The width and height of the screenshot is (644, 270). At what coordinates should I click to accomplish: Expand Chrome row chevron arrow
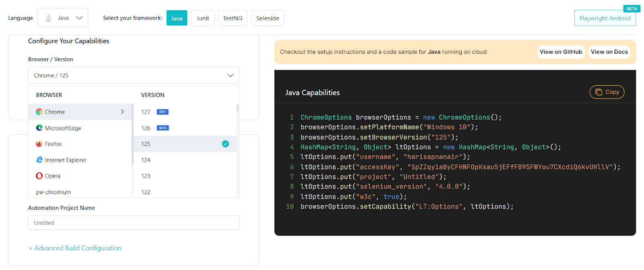(x=122, y=112)
